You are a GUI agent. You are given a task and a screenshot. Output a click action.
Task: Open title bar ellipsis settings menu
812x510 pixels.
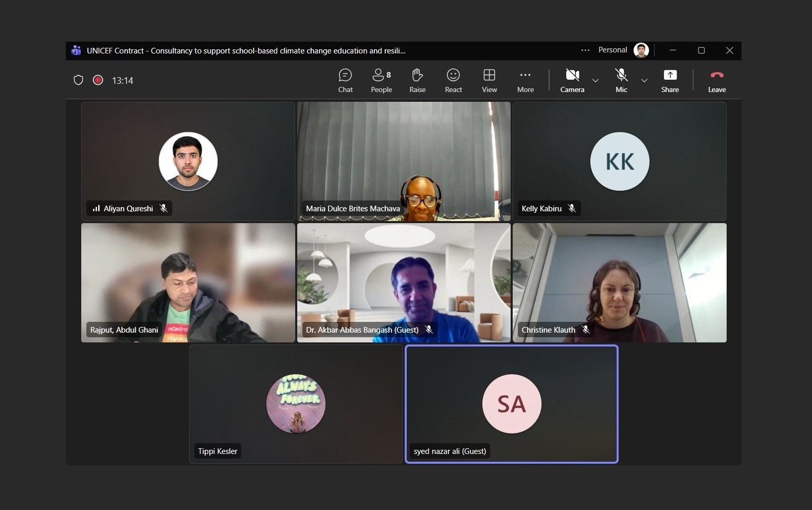click(585, 50)
